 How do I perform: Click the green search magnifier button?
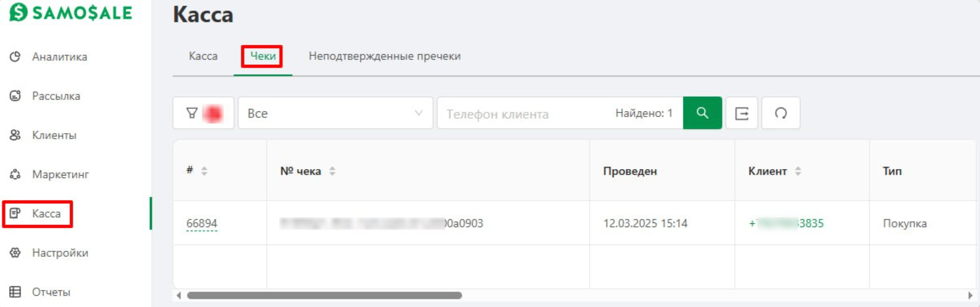702,113
